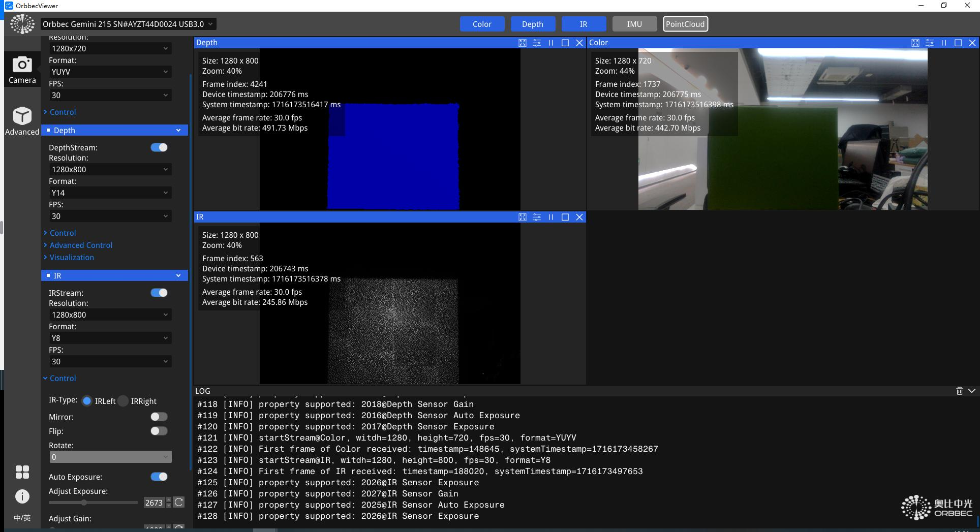
Task: Turn off the IRStream toggle
Action: click(x=159, y=293)
